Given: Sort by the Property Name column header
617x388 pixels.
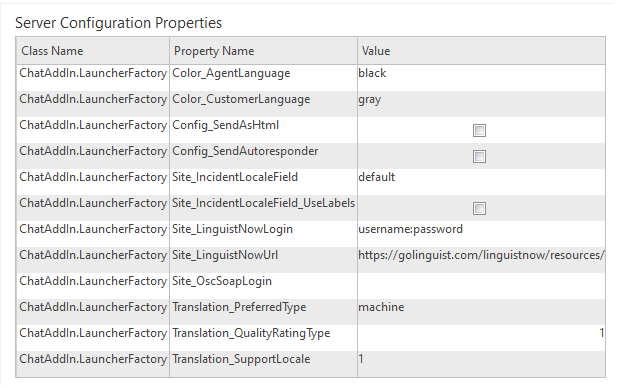Looking at the screenshot, I should [x=263, y=51].
